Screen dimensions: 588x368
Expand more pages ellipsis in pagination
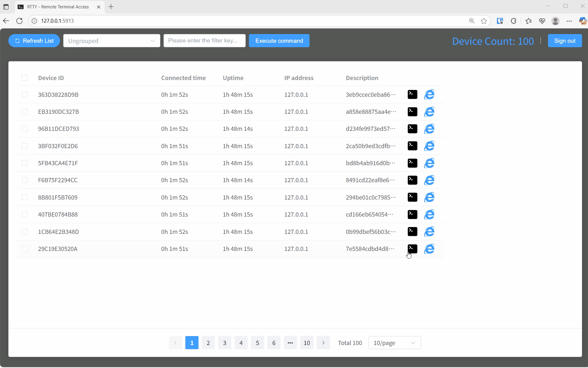(x=290, y=343)
